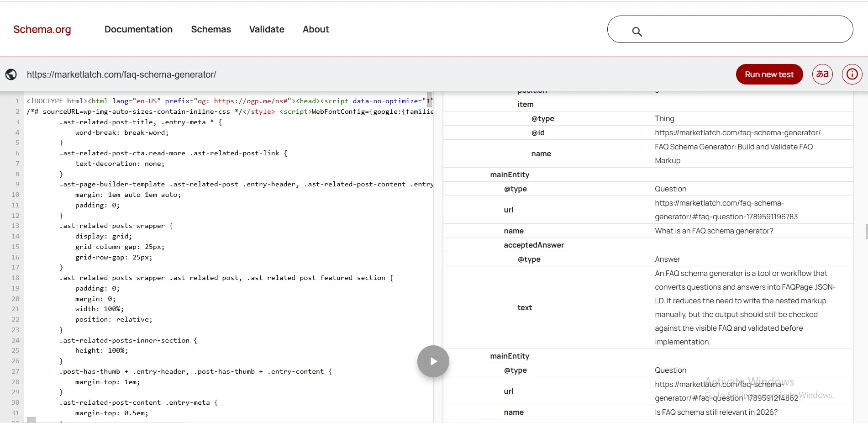Open the Schemas menu item
Screen dimensions: 868x423
point(211,29)
